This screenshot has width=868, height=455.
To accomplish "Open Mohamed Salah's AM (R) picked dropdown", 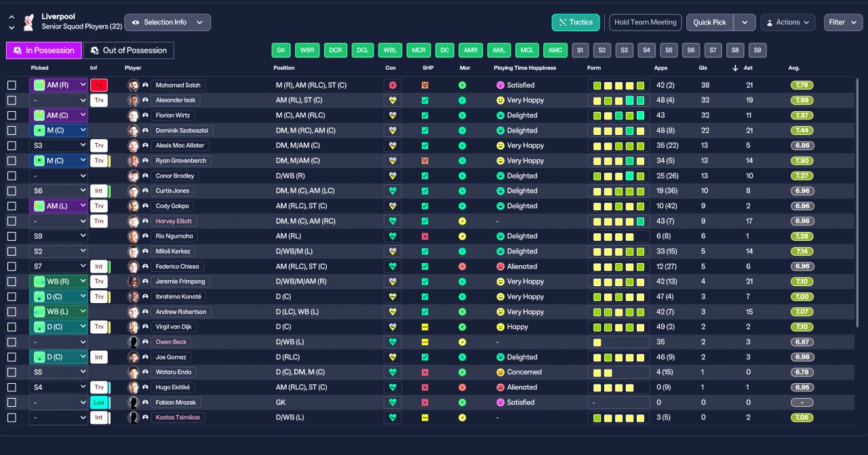I will pyautogui.click(x=59, y=85).
